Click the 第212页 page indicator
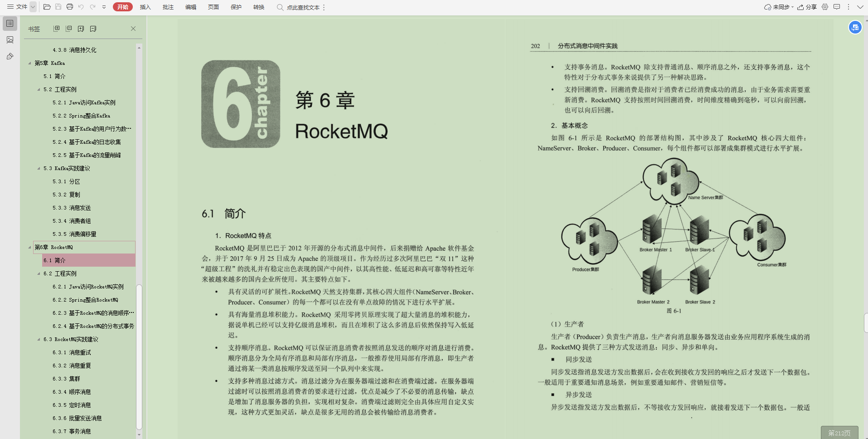The image size is (868, 439). [839, 433]
